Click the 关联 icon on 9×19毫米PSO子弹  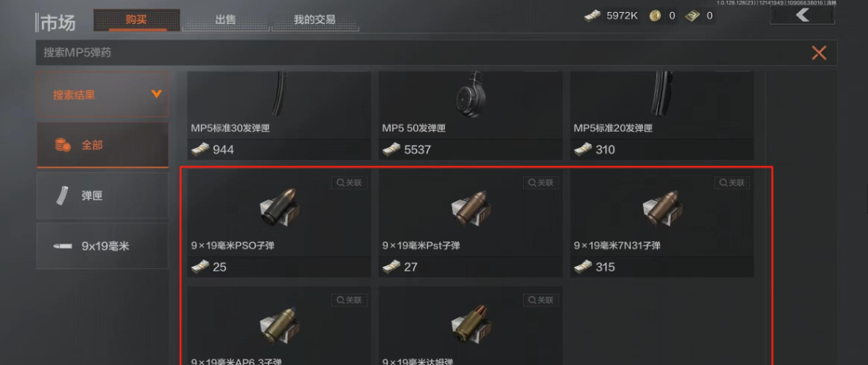pos(350,183)
